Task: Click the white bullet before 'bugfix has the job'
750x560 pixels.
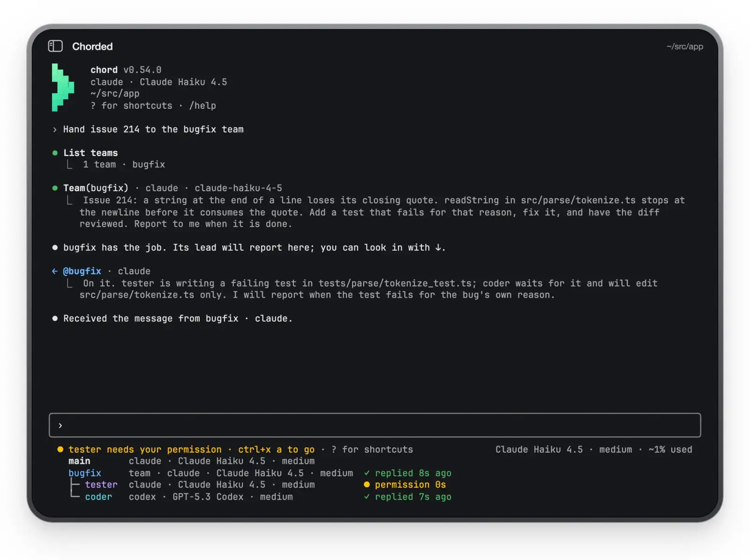Action: [x=55, y=247]
